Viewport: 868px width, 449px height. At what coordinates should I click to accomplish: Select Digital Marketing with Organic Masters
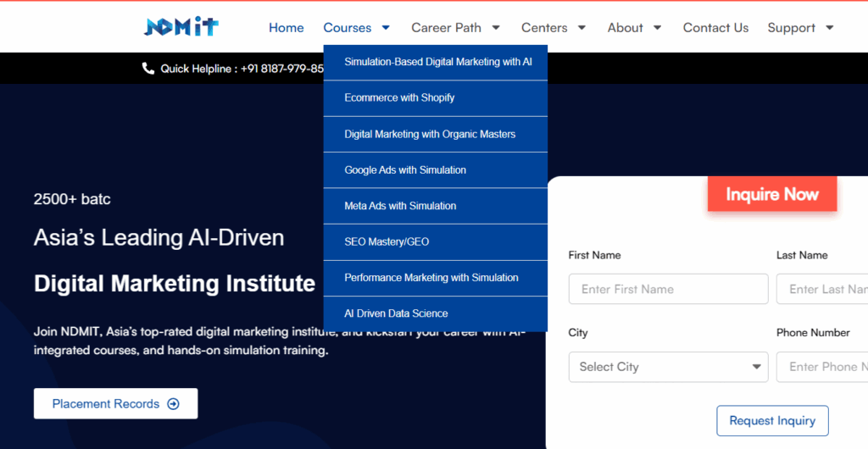(436, 135)
